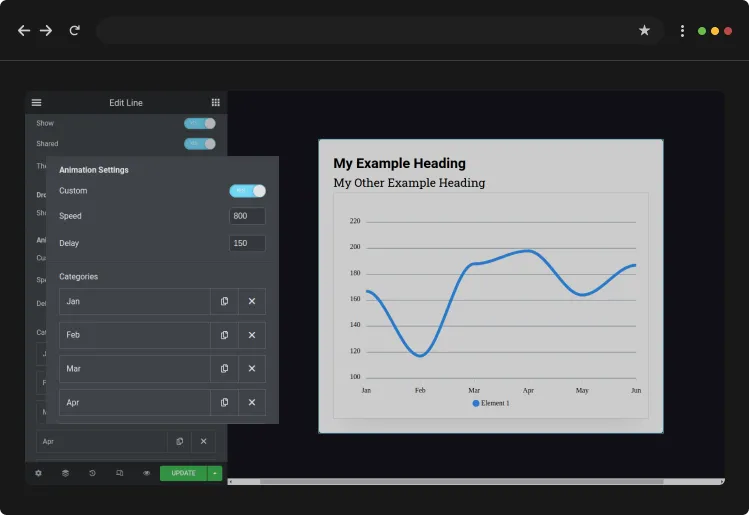Screen dimensions: 749x515
Task: Open the hamburger menu in Edit Line panel
Action: coord(36,103)
